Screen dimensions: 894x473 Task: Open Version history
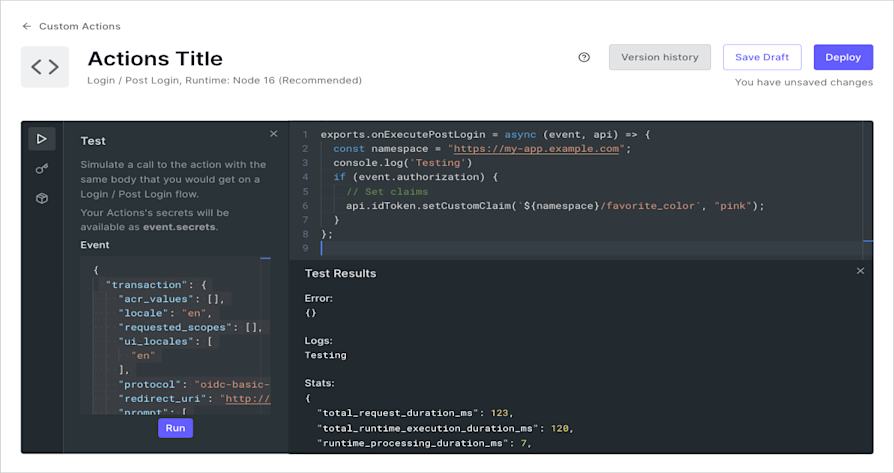(x=660, y=57)
